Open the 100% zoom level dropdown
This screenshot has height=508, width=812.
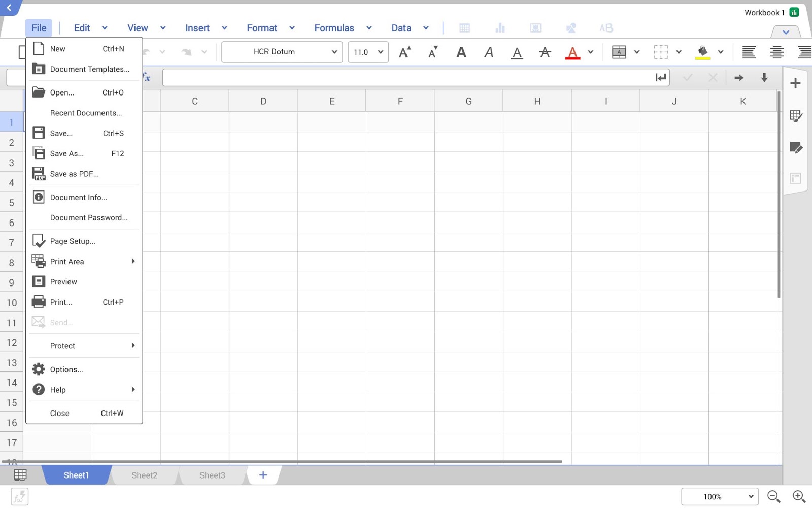tap(720, 497)
